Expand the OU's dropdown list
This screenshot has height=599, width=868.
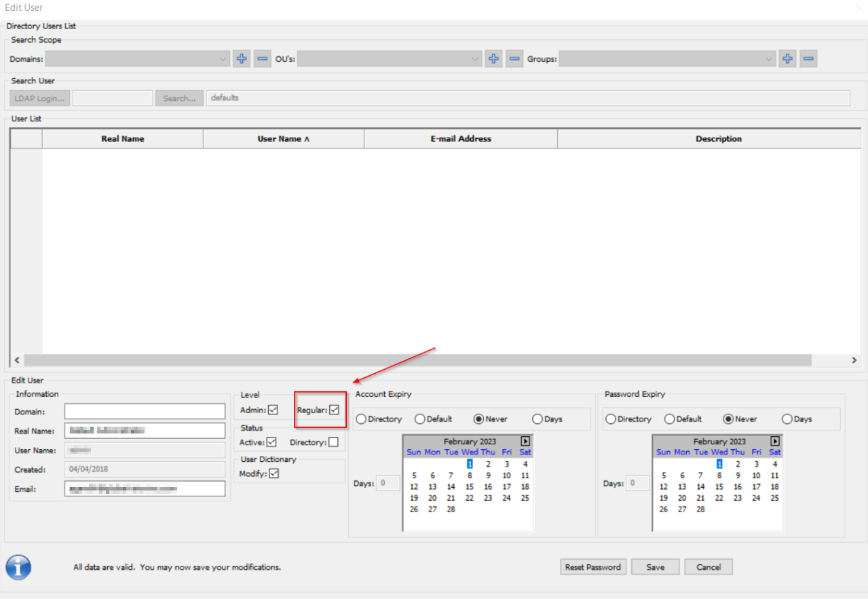tap(475, 59)
